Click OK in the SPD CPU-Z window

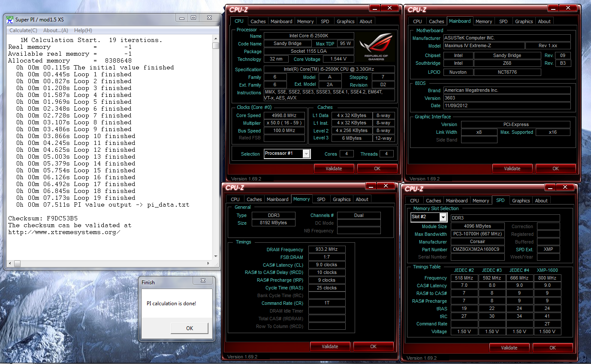click(552, 348)
